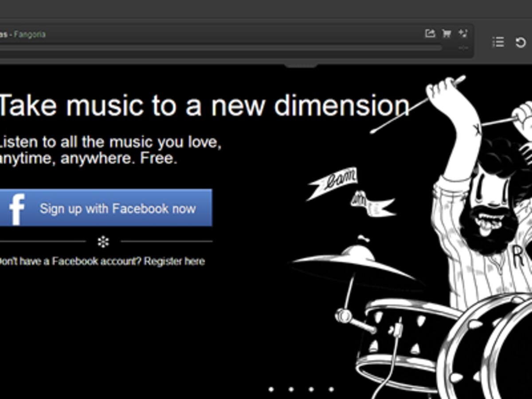Select the first carousel dot
532x399 pixels.
[271, 389]
